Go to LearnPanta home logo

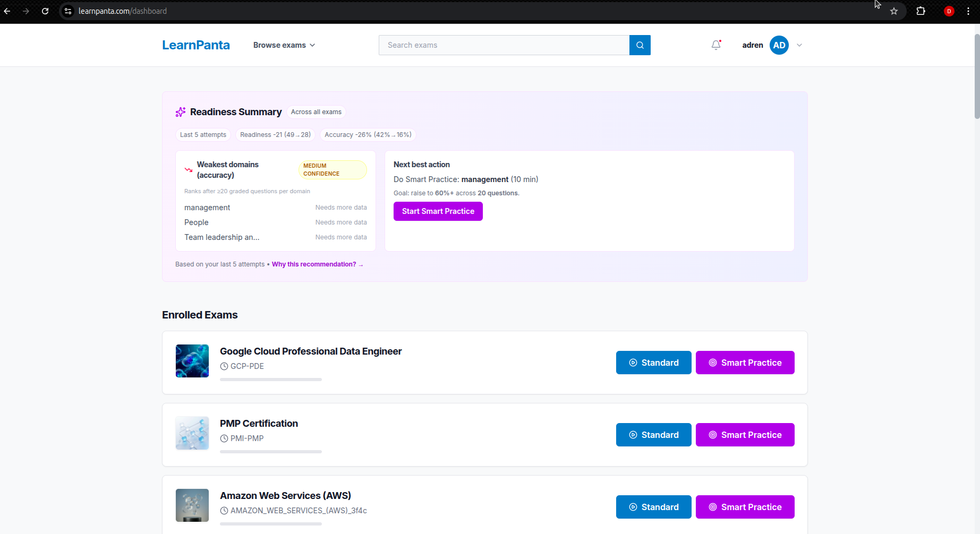pyautogui.click(x=196, y=45)
